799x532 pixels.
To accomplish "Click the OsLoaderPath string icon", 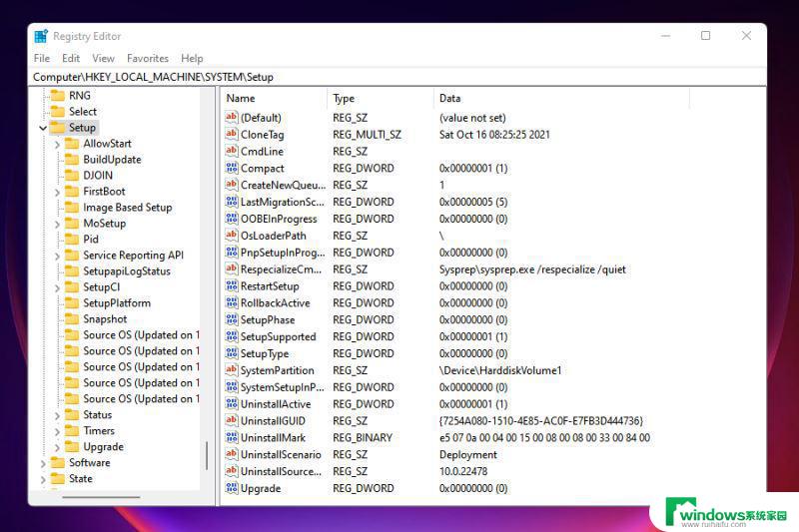I will pyautogui.click(x=232, y=236).
